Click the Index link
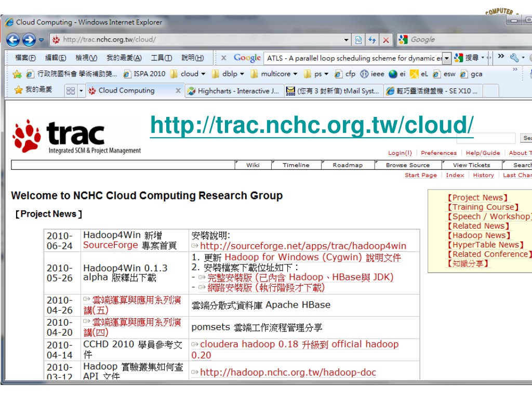Screen dimensions: 532x399 click(x=455, y=175)
